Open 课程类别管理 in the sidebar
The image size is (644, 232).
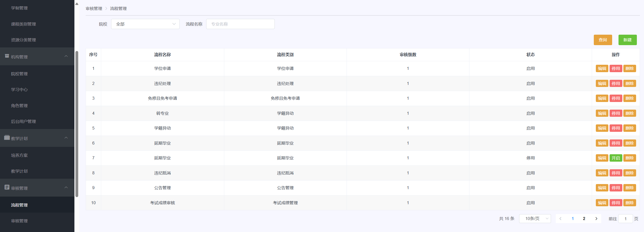pos(23,24)
